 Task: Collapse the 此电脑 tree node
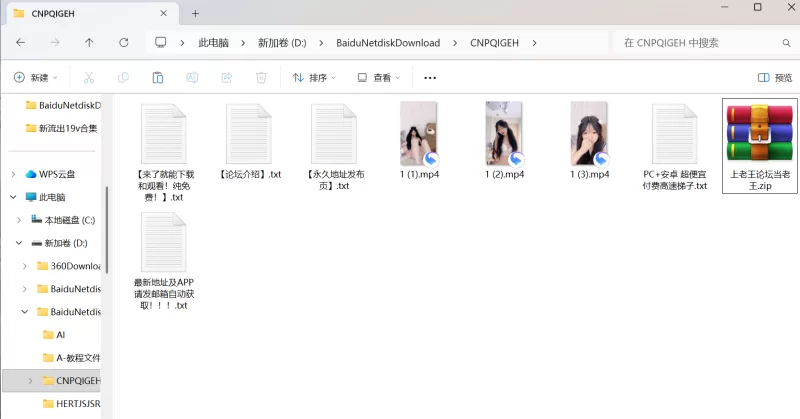pyautogui.click(x=13, y=197)
